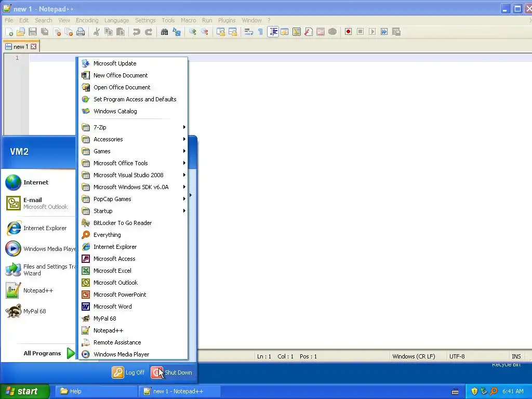Open the File menu
Viewport: 532px width, 399px height.
(9, 20)
